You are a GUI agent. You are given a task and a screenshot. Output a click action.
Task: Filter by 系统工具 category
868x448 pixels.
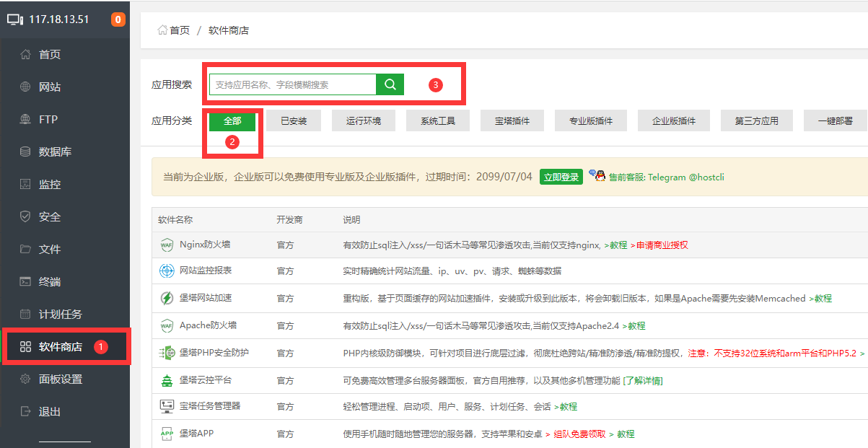coord(438,120)
